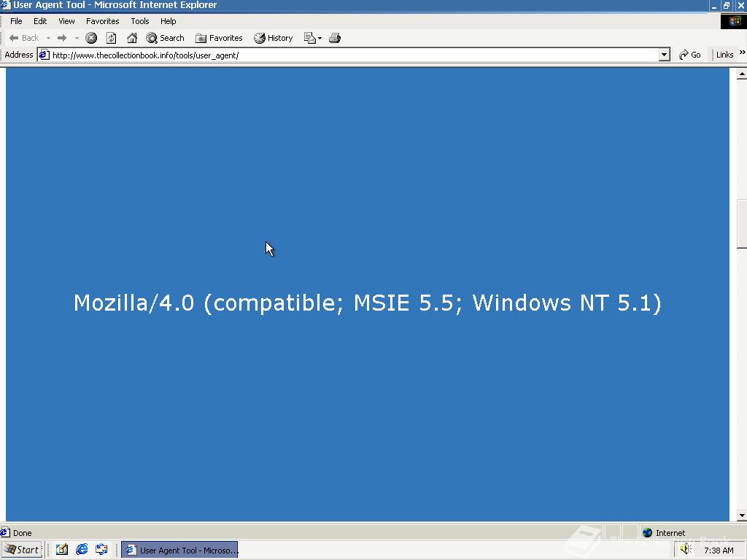Viewport: 747px width, 560px height.
Task: Click the Done status bar text
Action: click(23, 533)
